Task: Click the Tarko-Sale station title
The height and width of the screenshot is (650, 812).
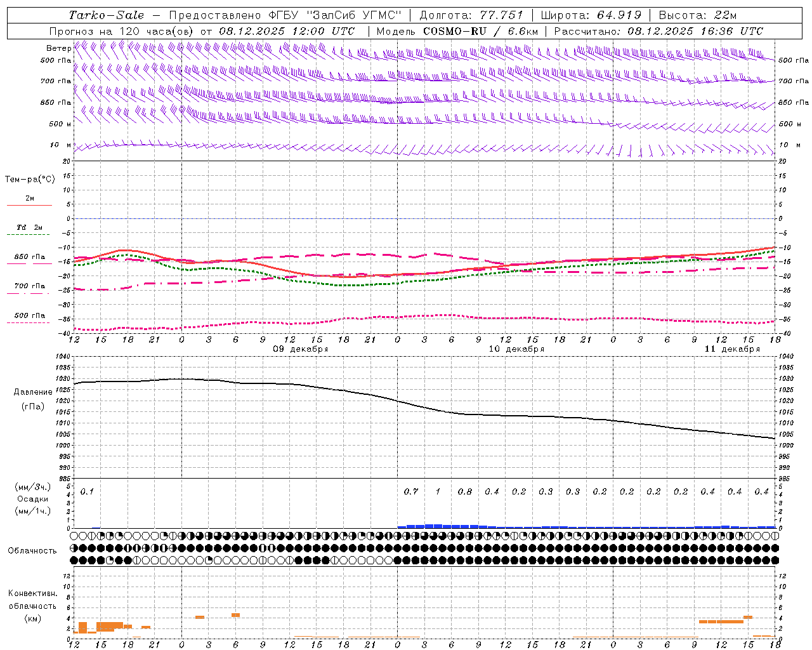Action: click(x=107, y=15)
